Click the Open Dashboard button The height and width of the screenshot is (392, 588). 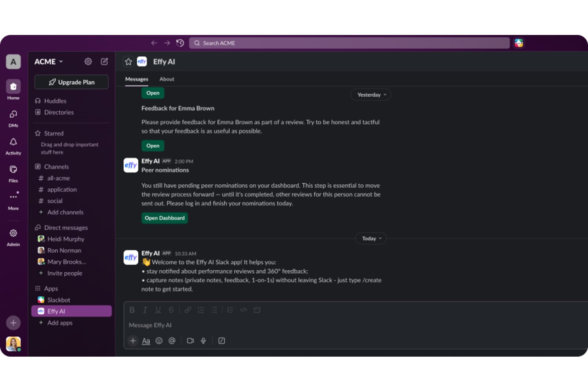coord(165,218)
